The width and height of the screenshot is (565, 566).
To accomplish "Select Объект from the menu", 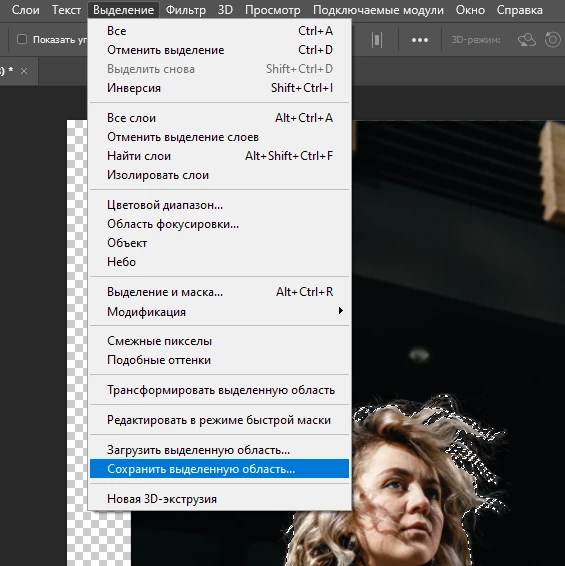I will coord(220,243).
